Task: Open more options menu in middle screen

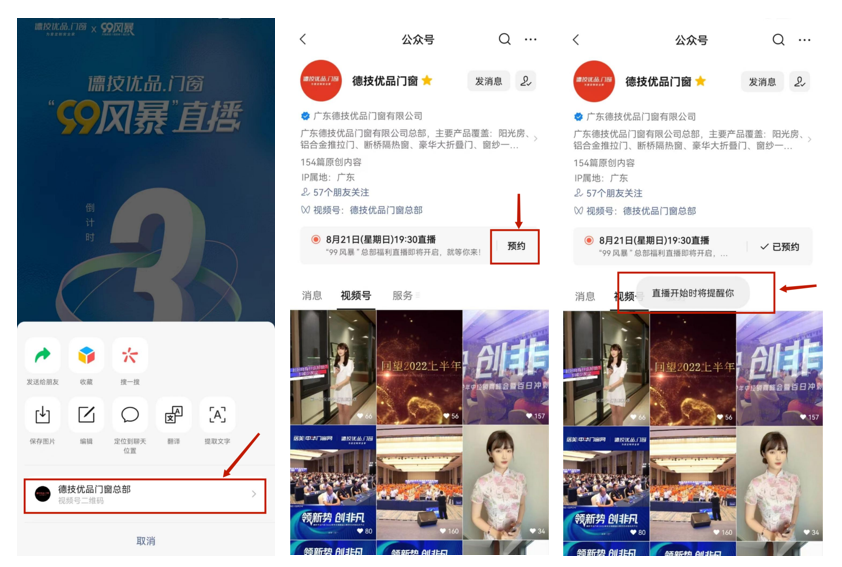Action: pos(531,39)
